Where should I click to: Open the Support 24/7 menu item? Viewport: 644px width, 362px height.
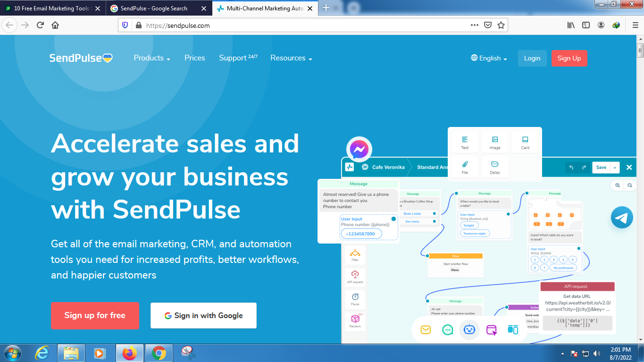click(238, 58)
